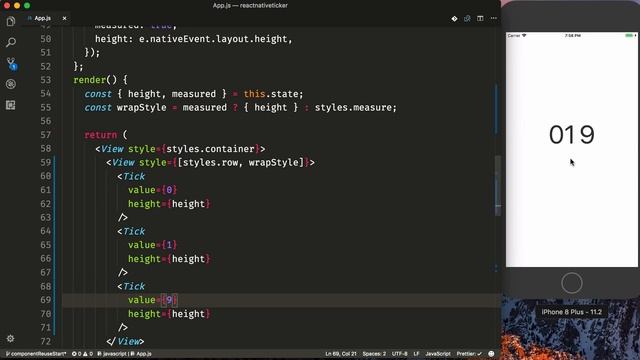
Task: Click on styles.container in line 58
Action: coord(210,149)
